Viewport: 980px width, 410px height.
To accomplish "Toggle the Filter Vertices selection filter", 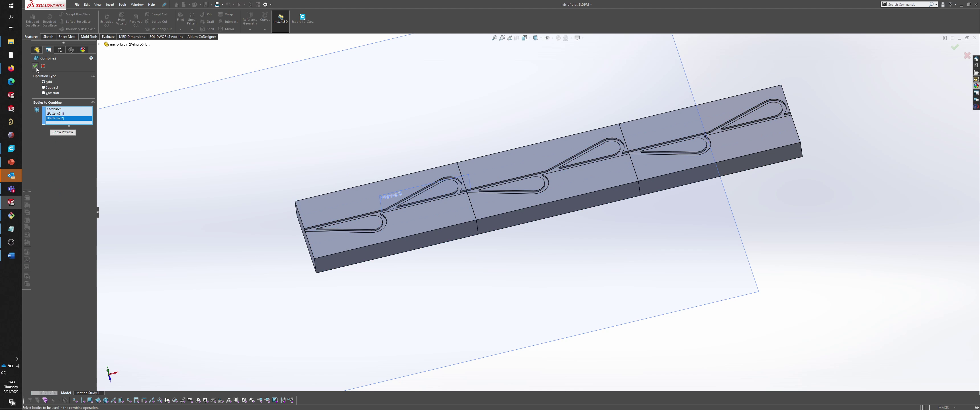I will (x=75, y=400).
